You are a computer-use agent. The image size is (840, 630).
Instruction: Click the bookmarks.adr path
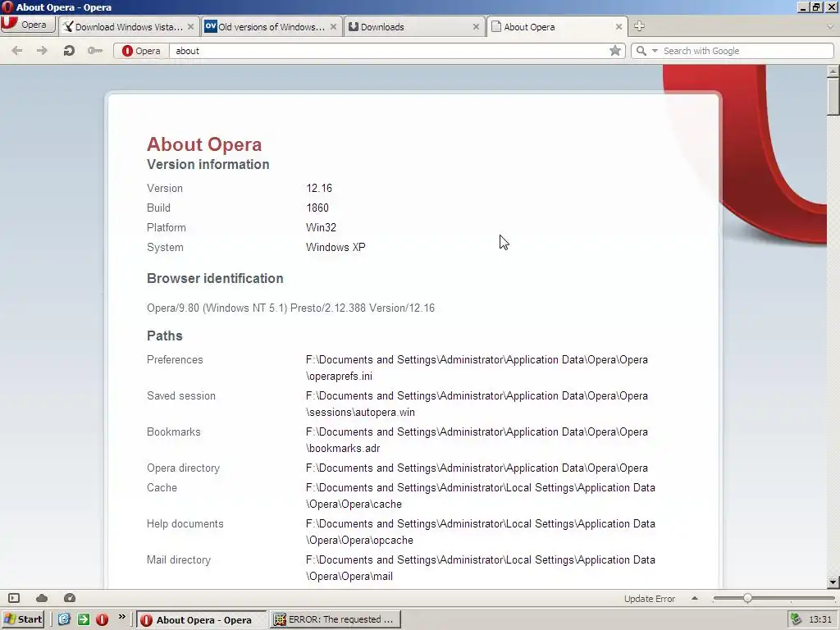tap(477, 440)
